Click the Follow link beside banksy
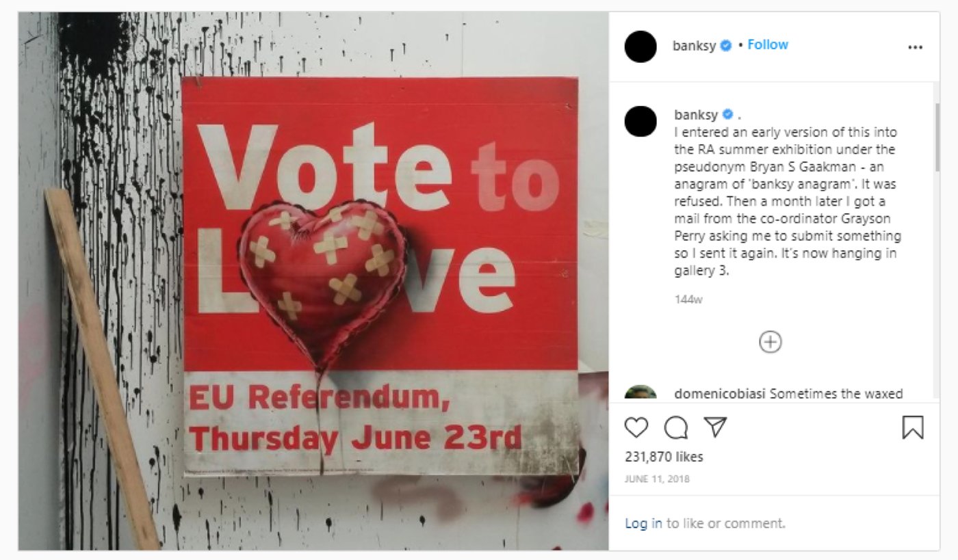The height and width of the screenshot is (560, 958). click(768, 44)
